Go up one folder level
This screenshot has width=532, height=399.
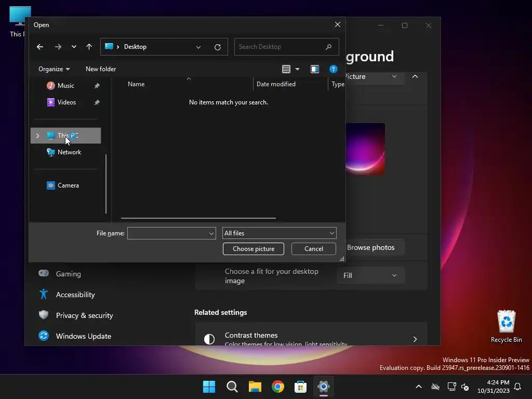click(89, 47)
